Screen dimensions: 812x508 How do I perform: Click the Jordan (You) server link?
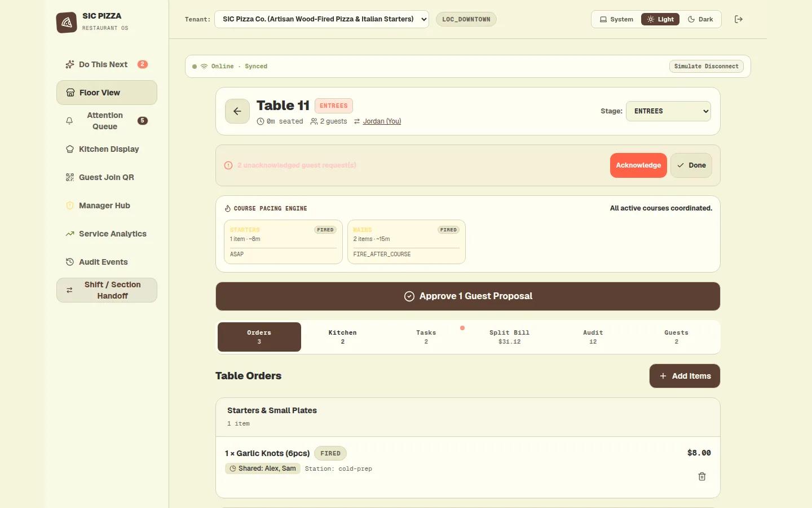click(382, 121)
